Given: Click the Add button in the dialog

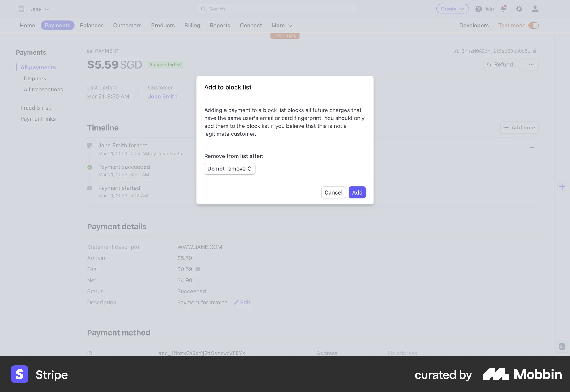Looking at the screenshot, I should pos(357,192).
